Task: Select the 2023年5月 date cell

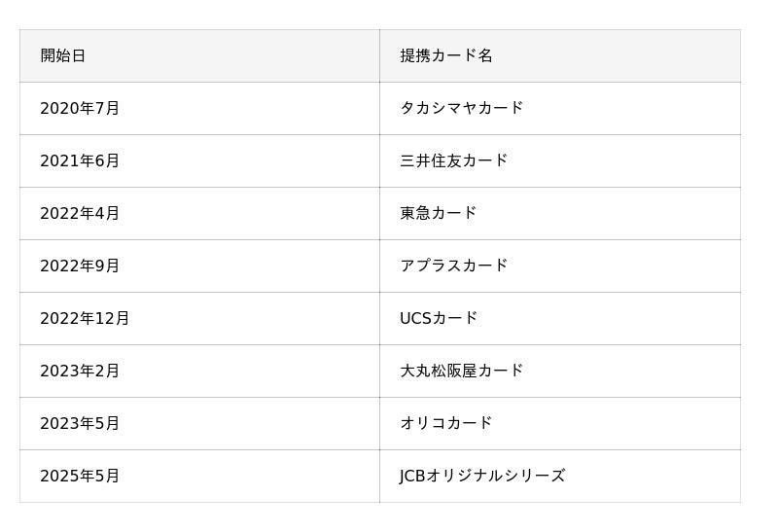Action: (x=80, y=423)
